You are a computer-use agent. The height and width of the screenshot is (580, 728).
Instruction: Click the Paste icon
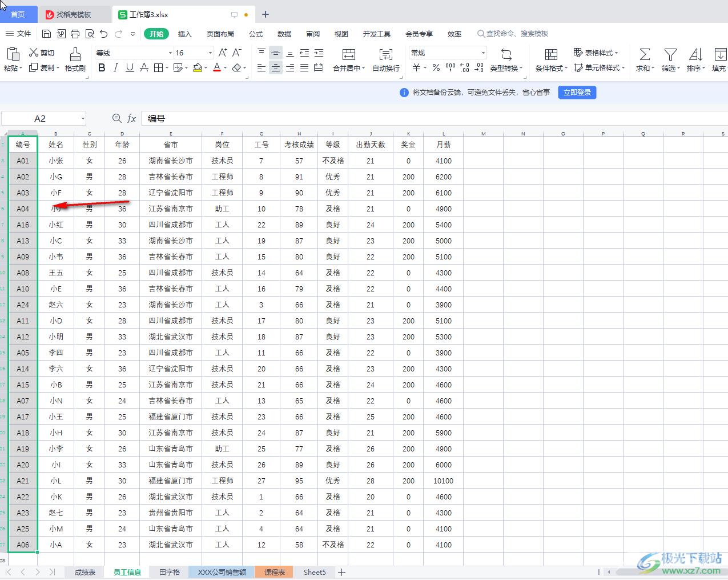click(13, 54)
